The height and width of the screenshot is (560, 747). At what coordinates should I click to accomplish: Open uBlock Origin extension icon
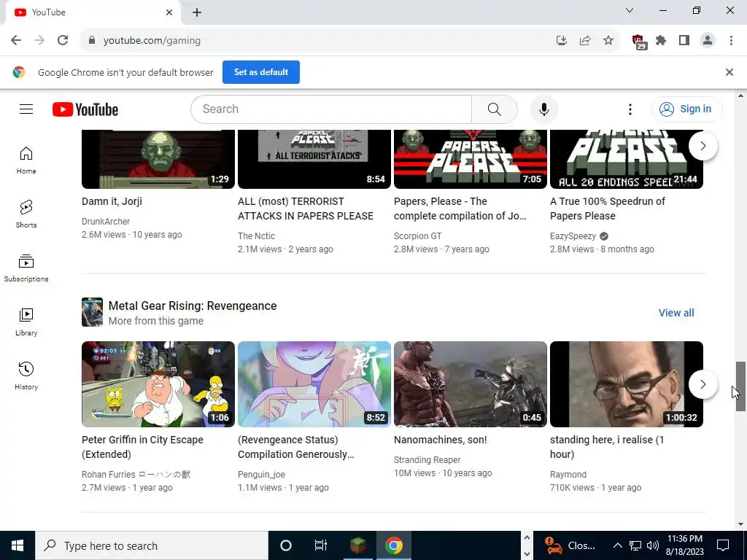pyautogui.click(x=638, y=42)
